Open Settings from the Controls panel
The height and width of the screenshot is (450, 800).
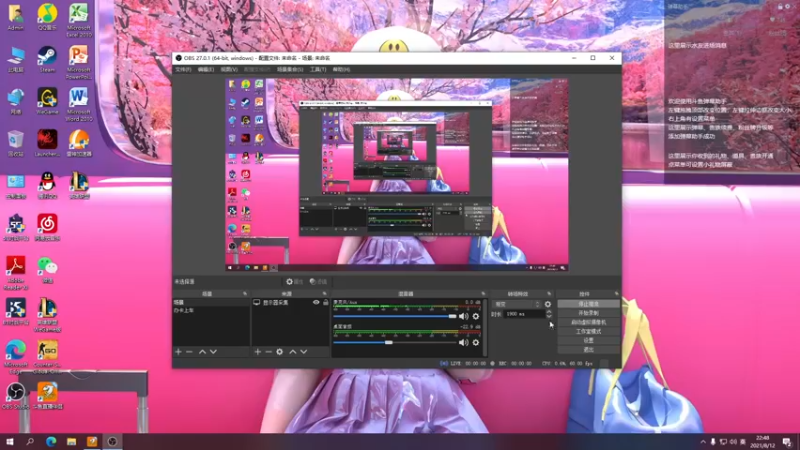(588, 340)
